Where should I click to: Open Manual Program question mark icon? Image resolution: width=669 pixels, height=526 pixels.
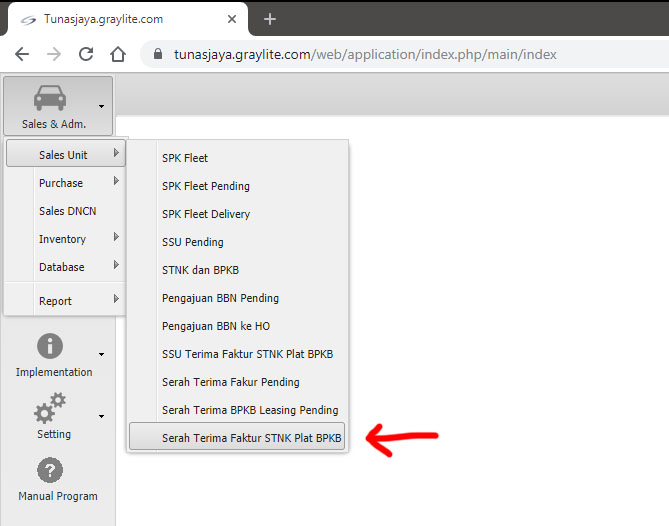tap(50, 471)
